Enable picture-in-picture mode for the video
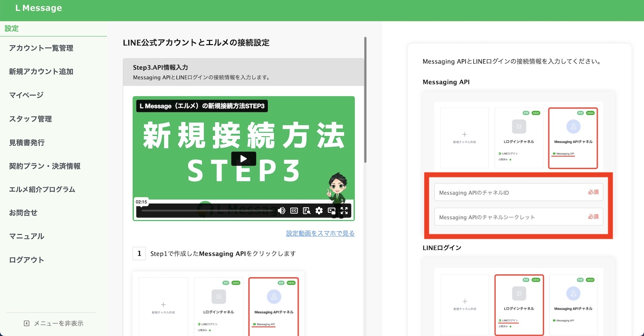This screenshot has width=644, height=336. (331, 210)
